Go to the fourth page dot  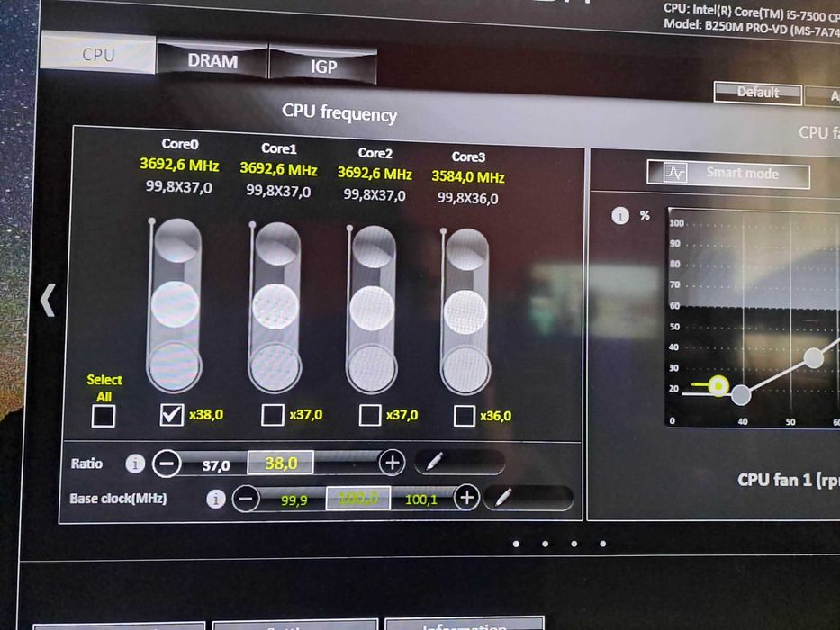[x=602, y=544]
